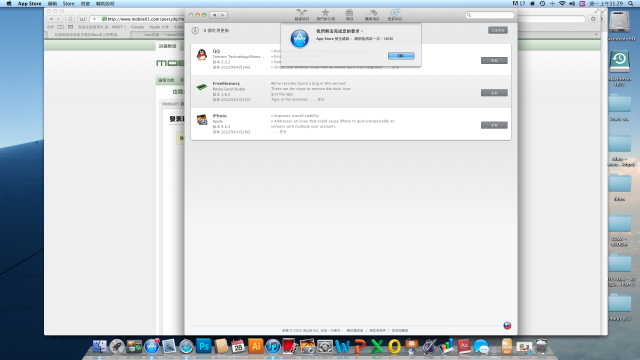Open the Store menu in menu bar

(x=68, y=3)
